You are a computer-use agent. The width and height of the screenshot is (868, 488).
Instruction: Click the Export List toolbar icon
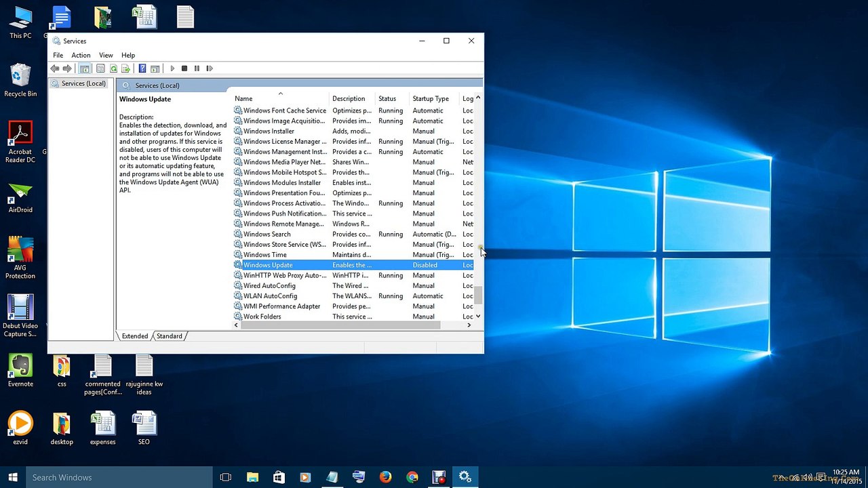(x=126, y=68)
